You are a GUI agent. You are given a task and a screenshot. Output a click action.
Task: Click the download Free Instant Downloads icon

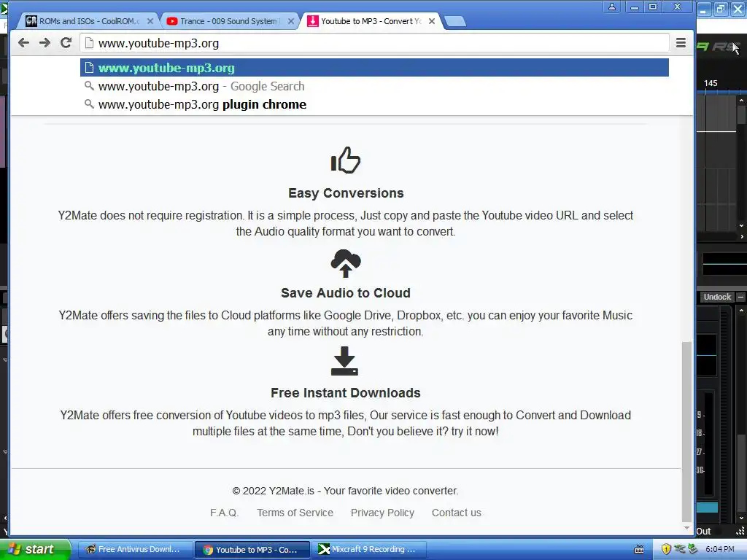pyautogui.click(x=344, y=362)
